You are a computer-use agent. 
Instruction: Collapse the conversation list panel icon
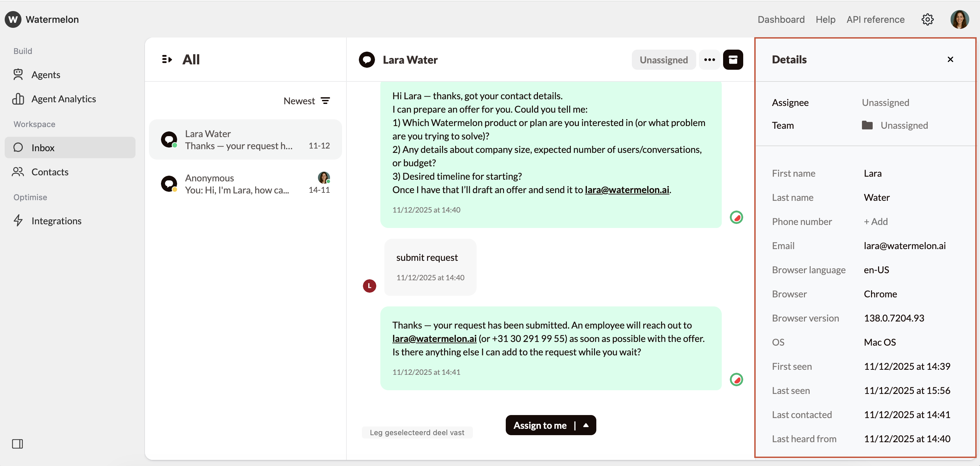[x=167, y=59]
